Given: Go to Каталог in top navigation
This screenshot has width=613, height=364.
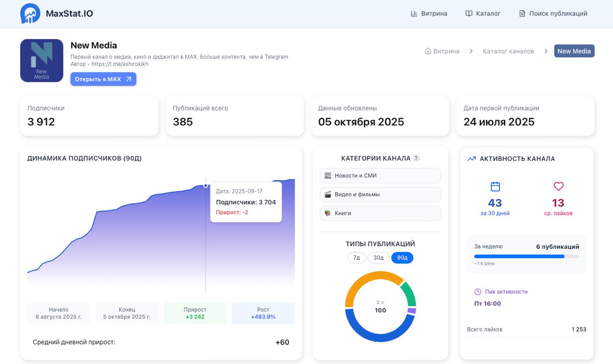Looking at the screenshot, I should (483, 13).
